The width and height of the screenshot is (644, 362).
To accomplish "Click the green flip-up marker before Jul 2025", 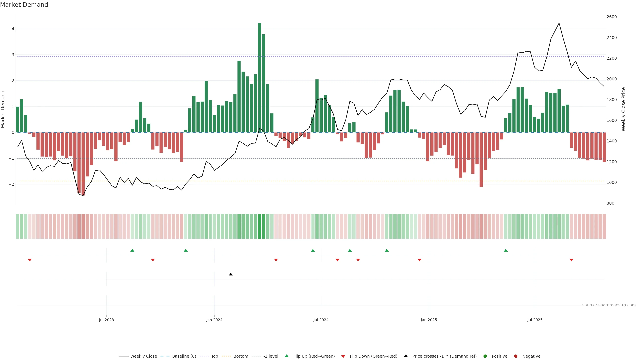I will [x=506, y=251].
